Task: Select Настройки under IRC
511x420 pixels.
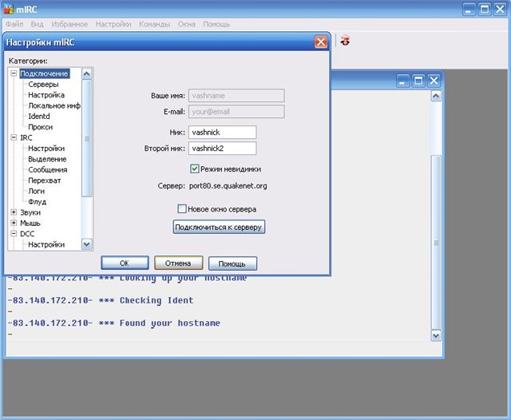Action: (x=46, y=149)
